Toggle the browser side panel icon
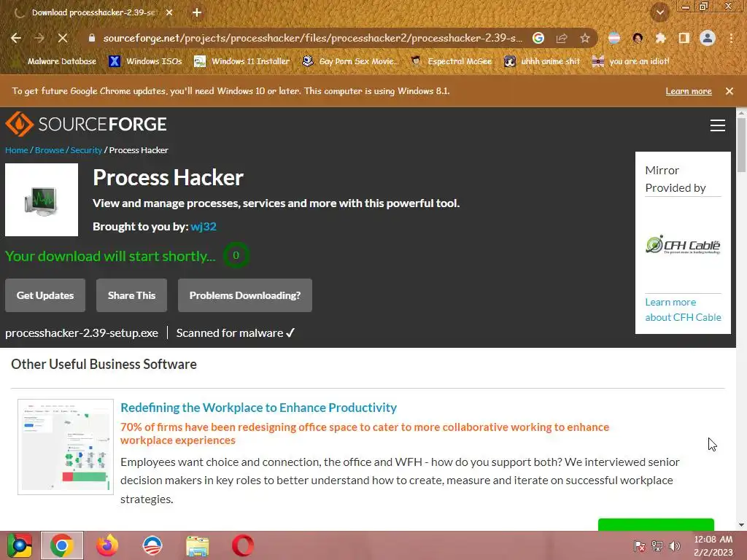The image size is (747, 560). 684,38
